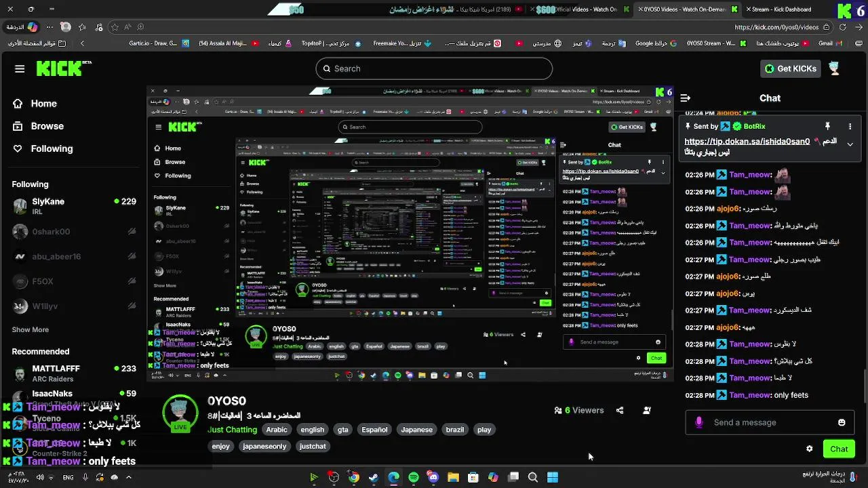This screenshot has height=488, width=868.
Task: Select the gta tag
Action: click(x=343, y=430)
